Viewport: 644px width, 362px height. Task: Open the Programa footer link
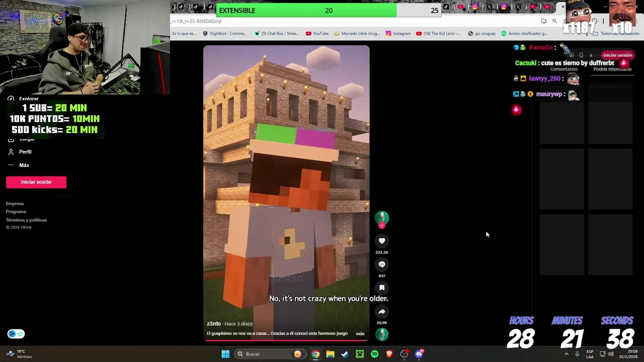click(16, 212)
